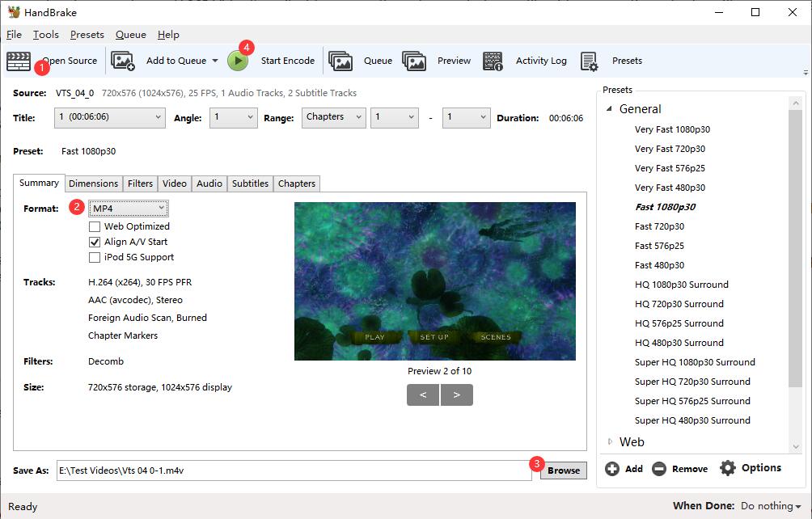This screenshot has width=812, height=519.
Task: Click the Save As file path field
Action: click(x=294, y=470)
